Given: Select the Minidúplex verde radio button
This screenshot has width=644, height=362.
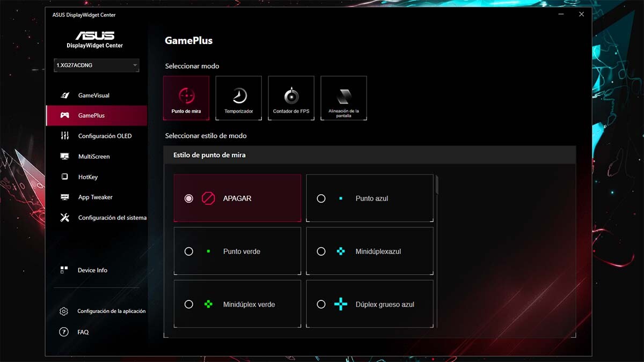Looking at the screenshot, I should [188, 304].
